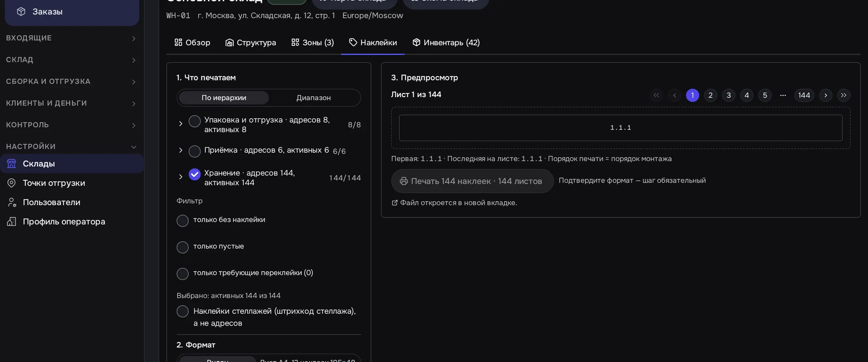Jump to last preview sheet
Viewport: 868px width, 362px height.
pos(844,95)
